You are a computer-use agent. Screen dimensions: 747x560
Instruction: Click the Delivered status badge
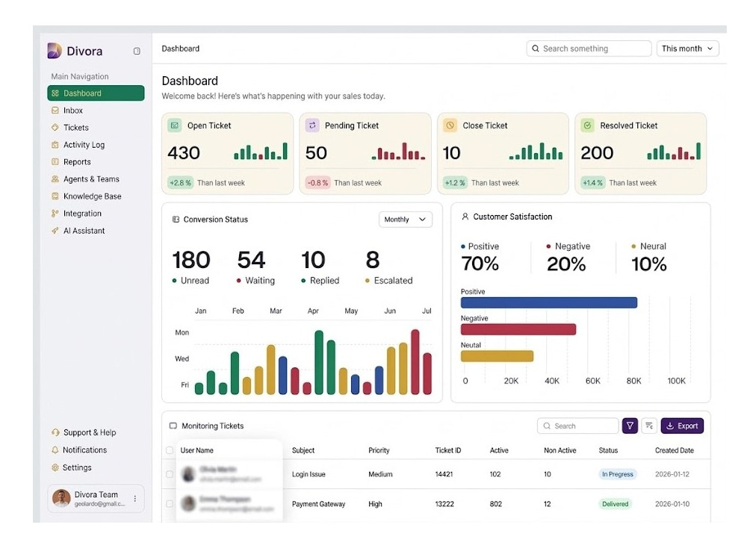pos(615,504)
